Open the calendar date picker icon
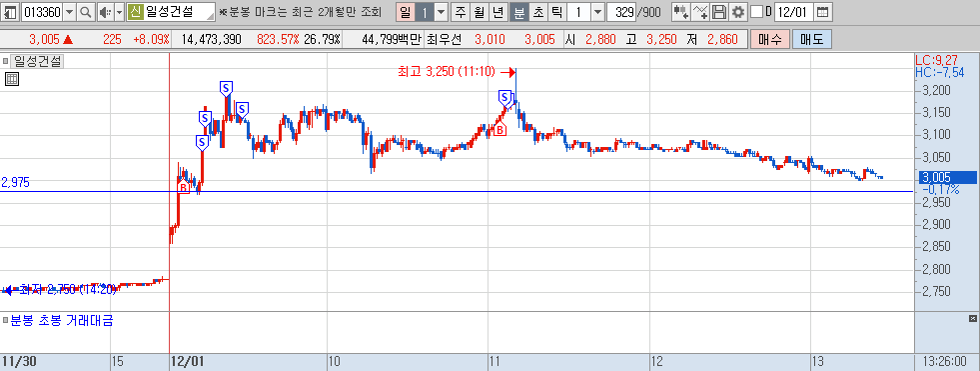The image size is (980, 371). coord(823,11)
